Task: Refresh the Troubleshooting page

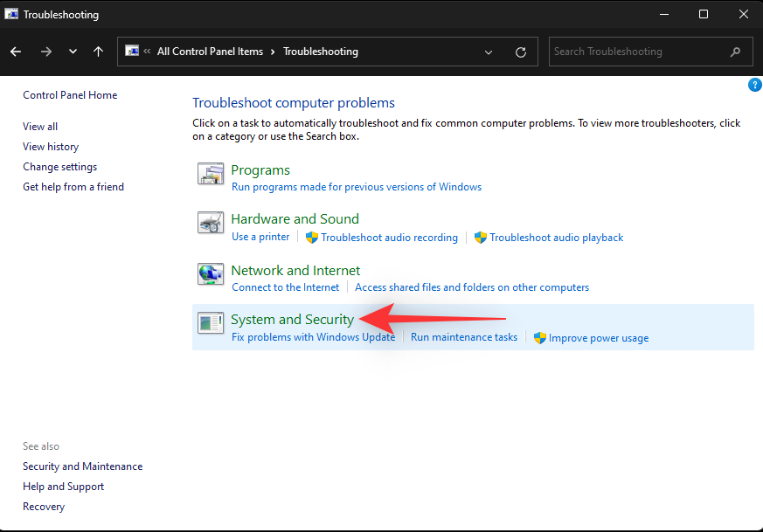Action: tap(521, 52)
